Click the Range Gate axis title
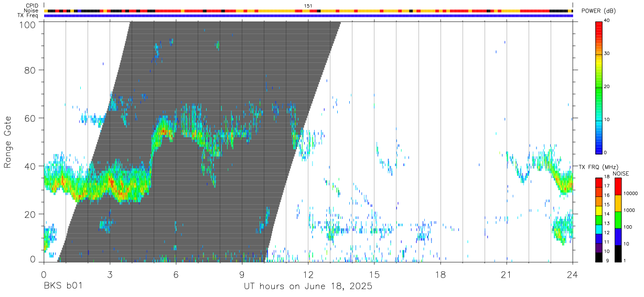 tap(8, 142)
